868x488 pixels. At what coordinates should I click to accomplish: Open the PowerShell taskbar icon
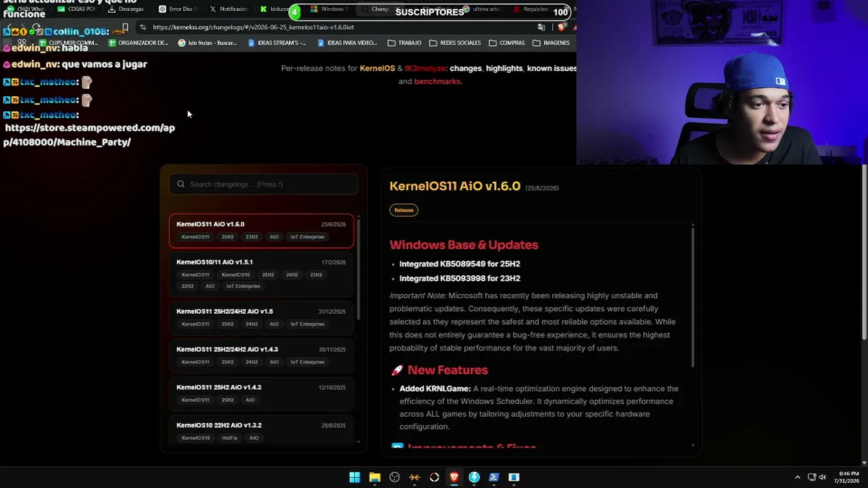[x=494, y=477]
